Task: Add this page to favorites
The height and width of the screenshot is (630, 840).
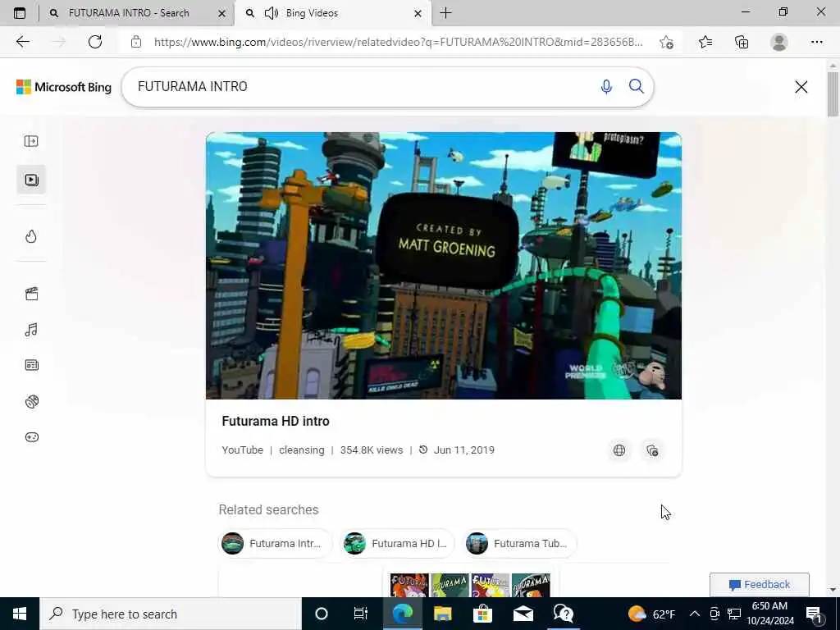Action: (x=666, y=42)
